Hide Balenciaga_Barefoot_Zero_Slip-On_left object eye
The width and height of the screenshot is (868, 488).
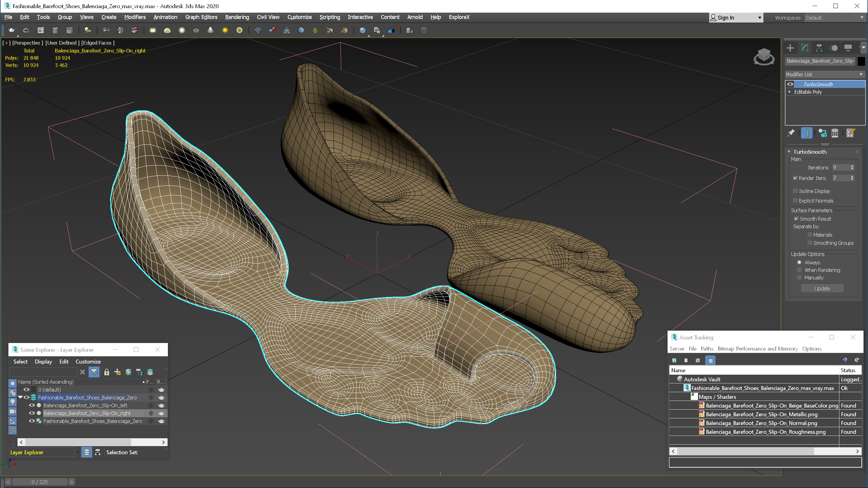[x=32, y=405]
